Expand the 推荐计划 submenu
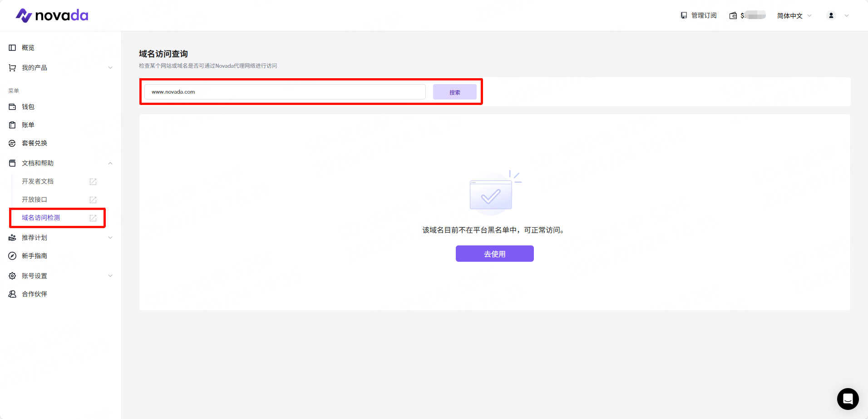868x419 pixels. click(x=110, y=238)
